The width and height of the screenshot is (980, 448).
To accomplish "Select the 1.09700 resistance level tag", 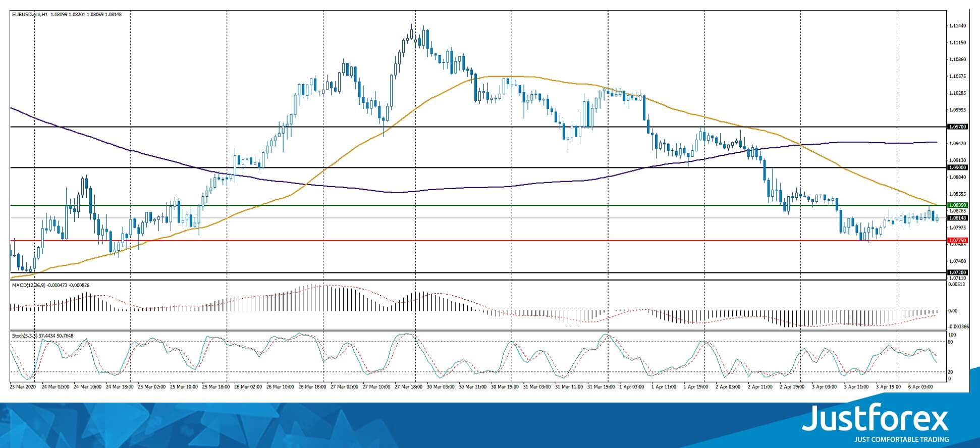I will [x=957, y=127].
